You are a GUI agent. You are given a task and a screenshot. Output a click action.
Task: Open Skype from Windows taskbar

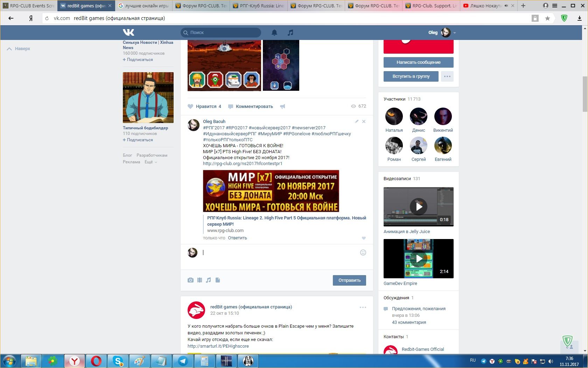pyautogui.click(x=118, y=361)
